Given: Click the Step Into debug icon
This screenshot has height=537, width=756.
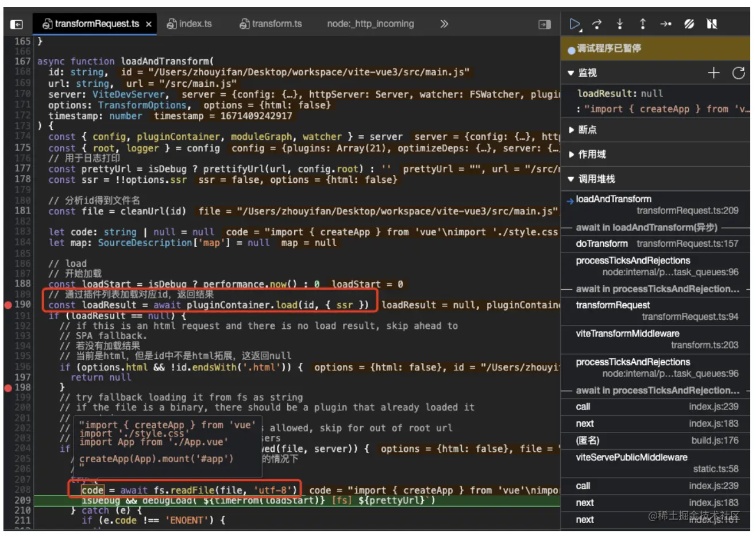Looking at the screenshot, I should click(620, 24).
